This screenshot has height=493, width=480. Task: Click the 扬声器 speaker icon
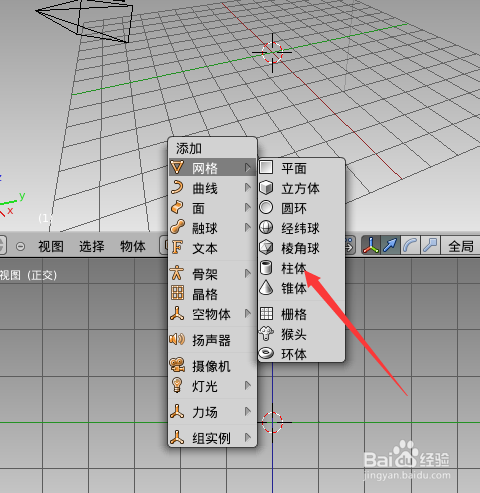point(177,339)
